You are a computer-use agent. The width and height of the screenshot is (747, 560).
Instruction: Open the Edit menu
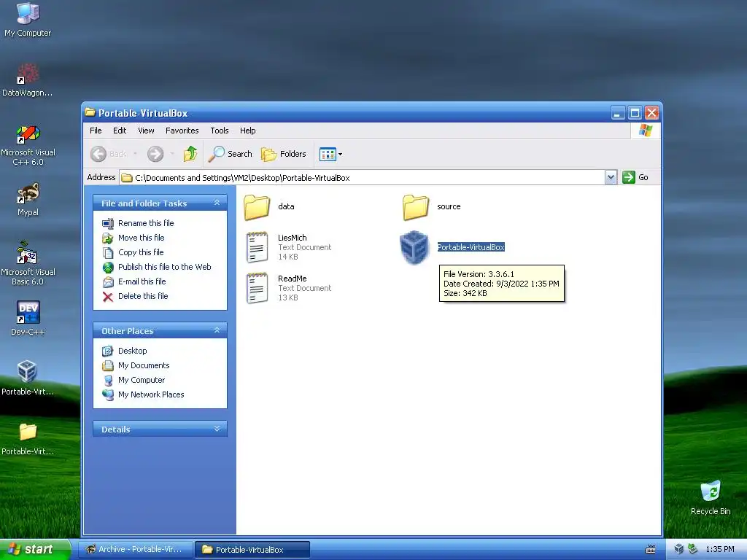click(120, 131)
